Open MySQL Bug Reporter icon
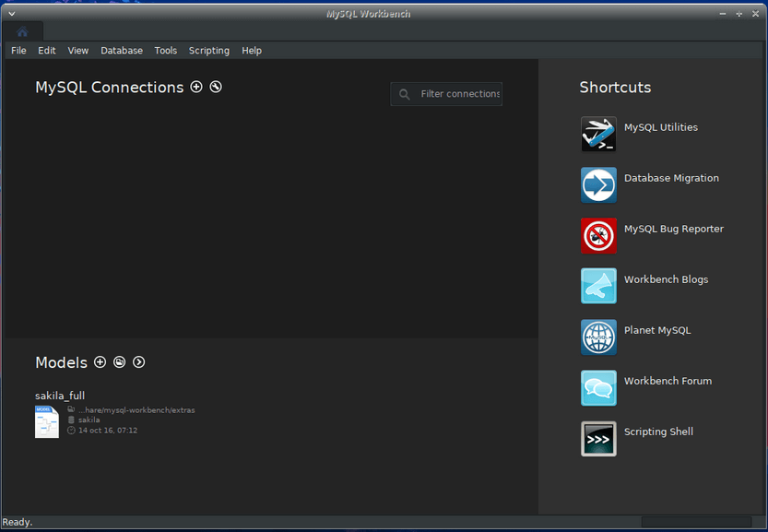 (x=598, y=236)
